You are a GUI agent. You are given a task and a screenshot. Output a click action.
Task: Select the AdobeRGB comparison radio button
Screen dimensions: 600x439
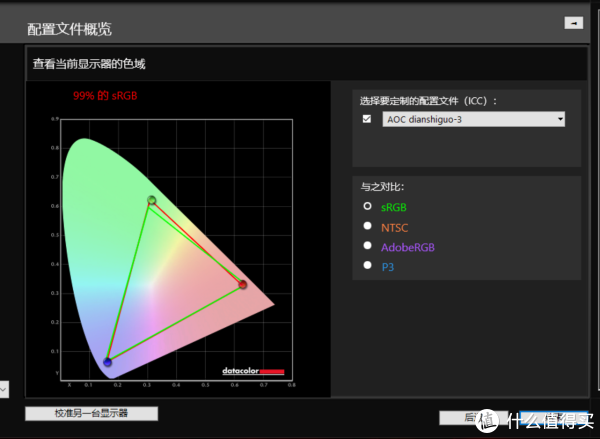click(367, 245)
